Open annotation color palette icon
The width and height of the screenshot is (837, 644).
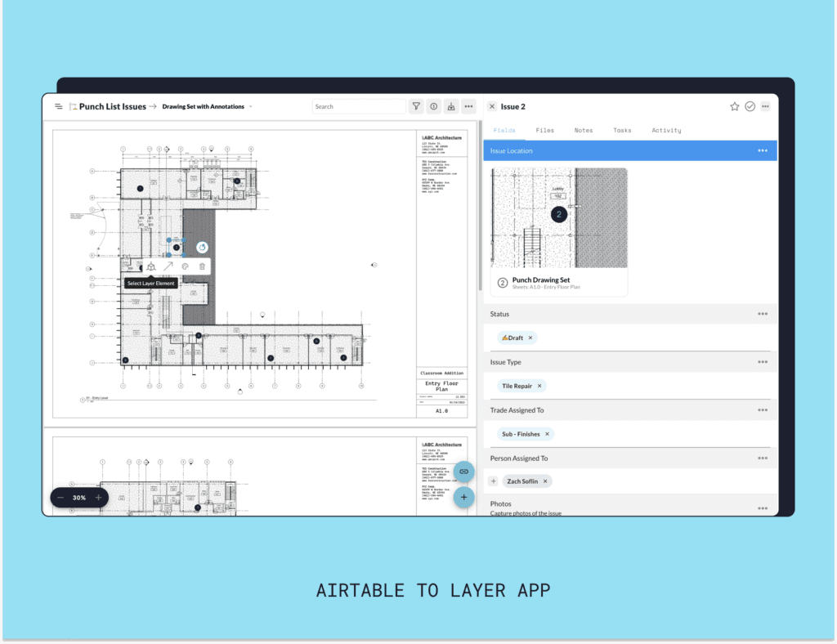click(x=186, y=266)
